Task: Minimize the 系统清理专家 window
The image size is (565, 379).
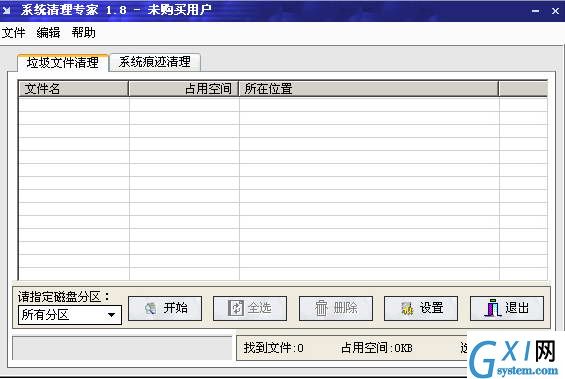Action: tap(536, 11)
